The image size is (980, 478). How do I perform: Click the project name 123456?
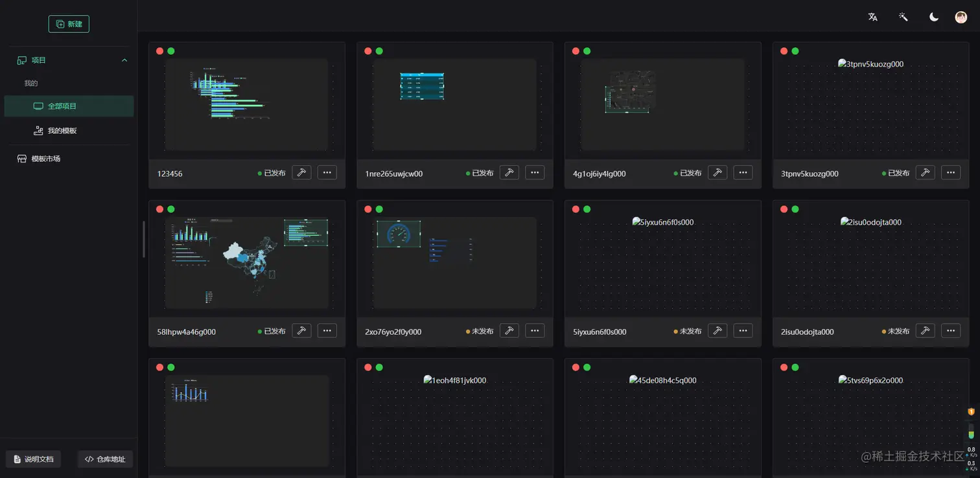170,174
